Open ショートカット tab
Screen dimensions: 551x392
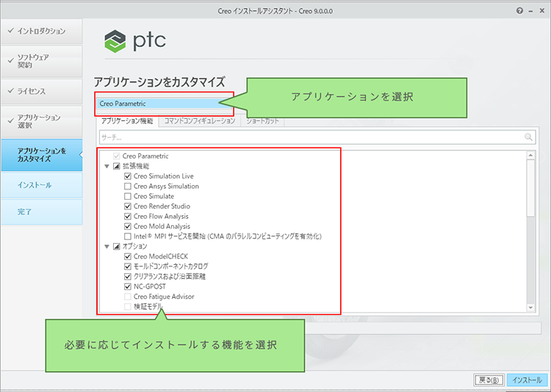click(262, 121)
